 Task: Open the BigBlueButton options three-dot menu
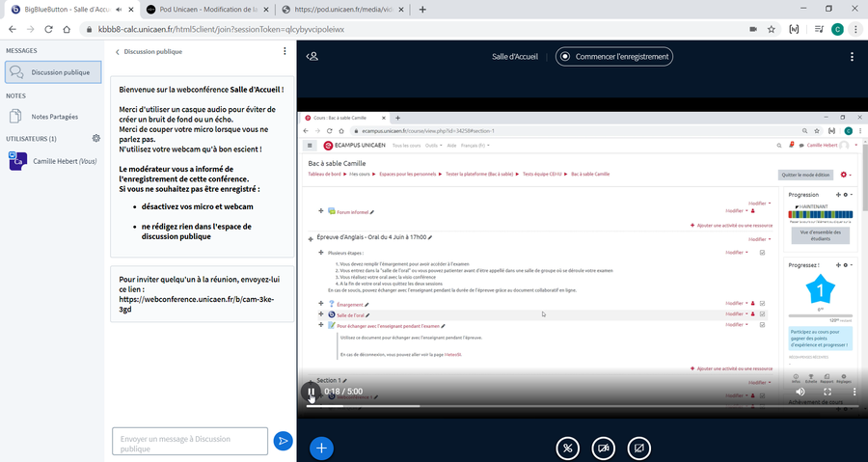[852, 57]
